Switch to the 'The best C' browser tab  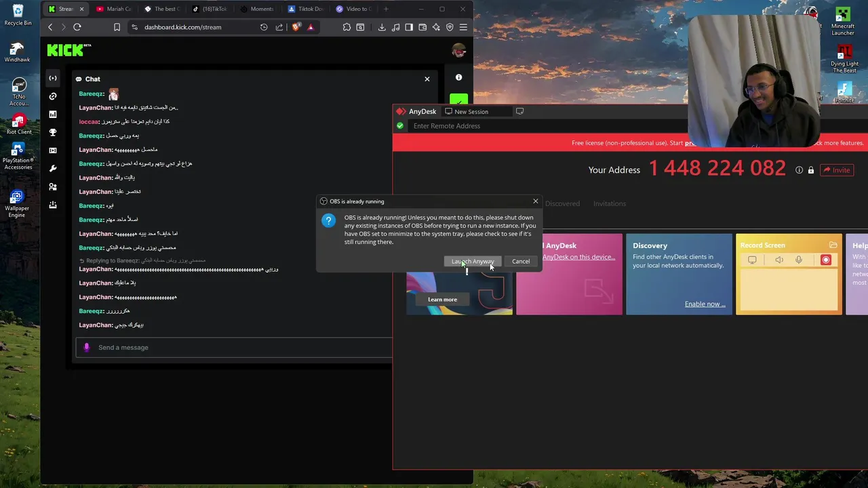(162, 9)
